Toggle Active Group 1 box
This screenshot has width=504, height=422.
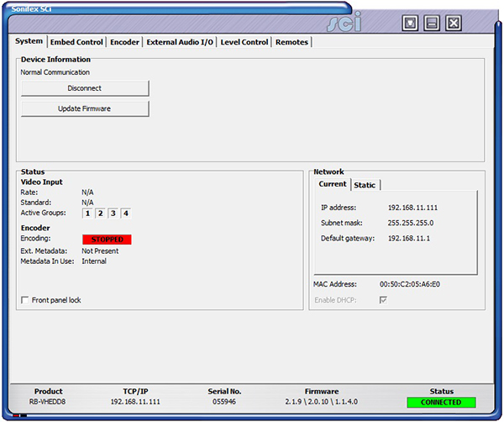tap(87, 214)
